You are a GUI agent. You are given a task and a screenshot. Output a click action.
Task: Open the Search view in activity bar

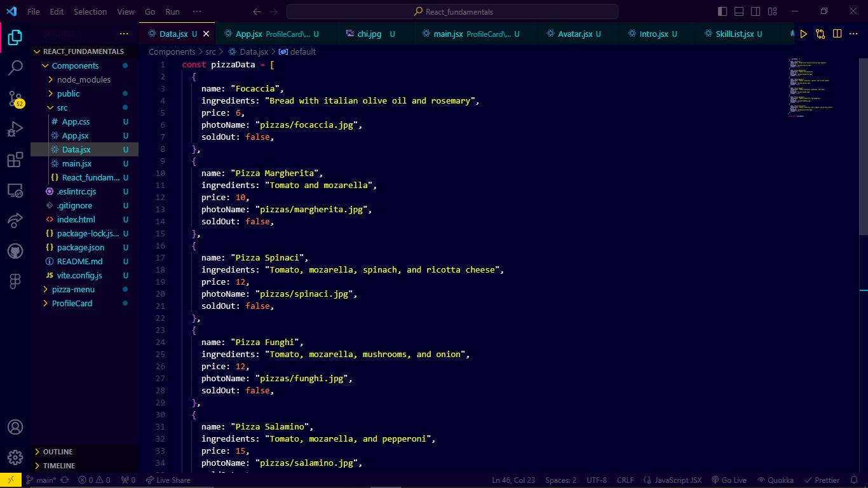point(15,68)
